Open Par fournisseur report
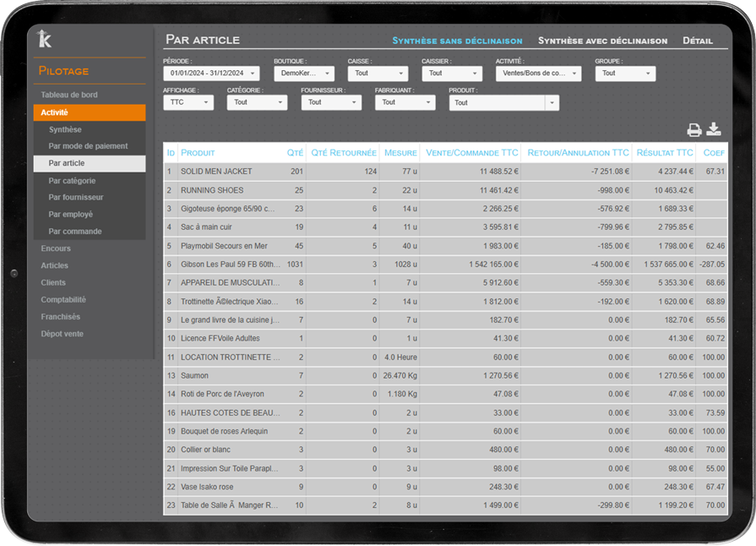Image resolution: width=756 pixels, height=546 pixels. (x=76, y=197)
